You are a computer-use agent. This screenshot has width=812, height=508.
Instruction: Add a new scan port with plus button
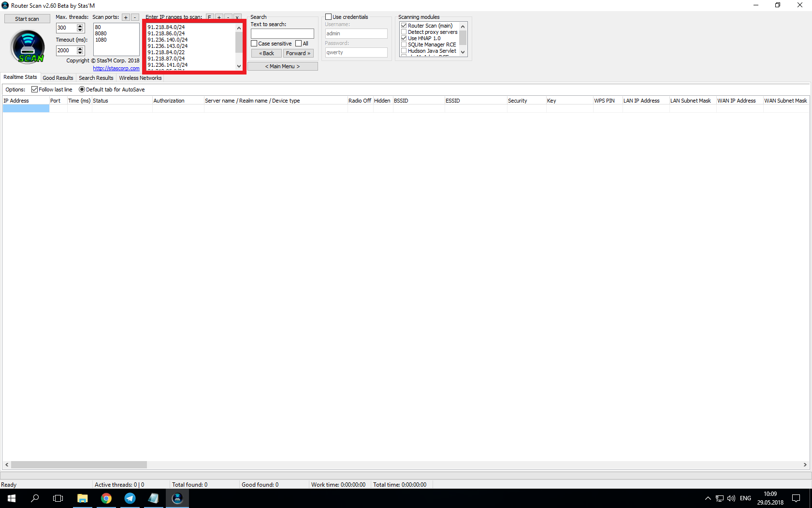126,17
